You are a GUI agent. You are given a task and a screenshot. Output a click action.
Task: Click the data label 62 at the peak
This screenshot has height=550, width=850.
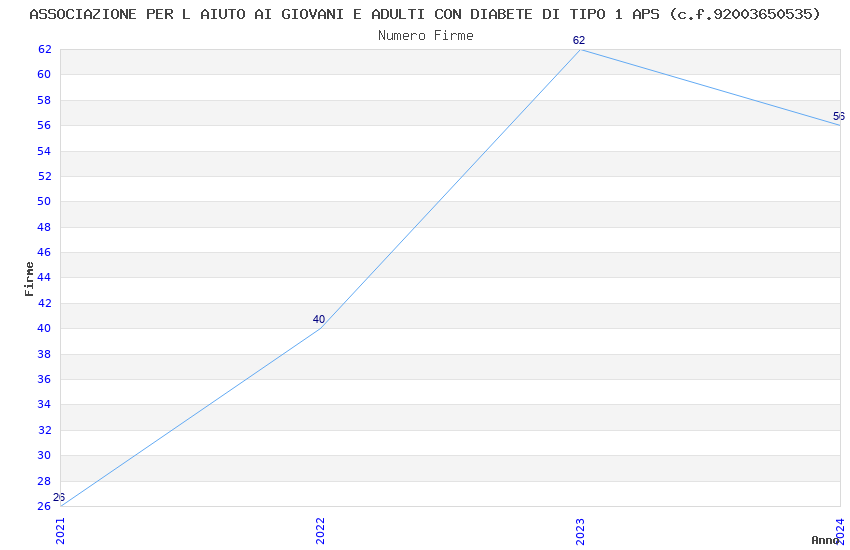(579, 40)
